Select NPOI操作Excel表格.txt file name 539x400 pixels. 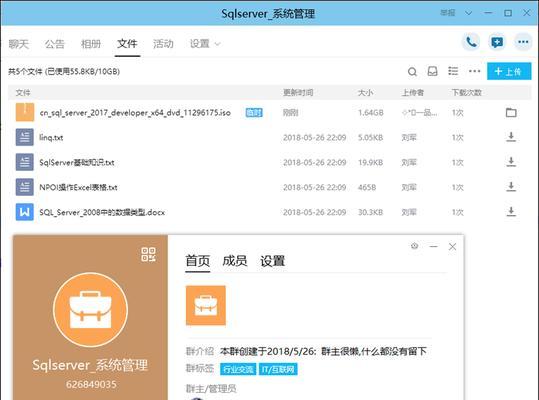tap(78, 187)
